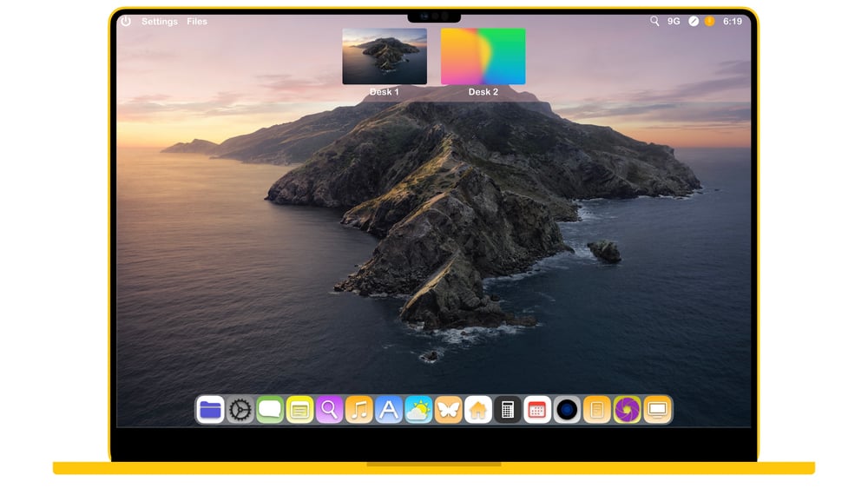
Task: Open the Files menu in top bar
Action: pos(196,21)
